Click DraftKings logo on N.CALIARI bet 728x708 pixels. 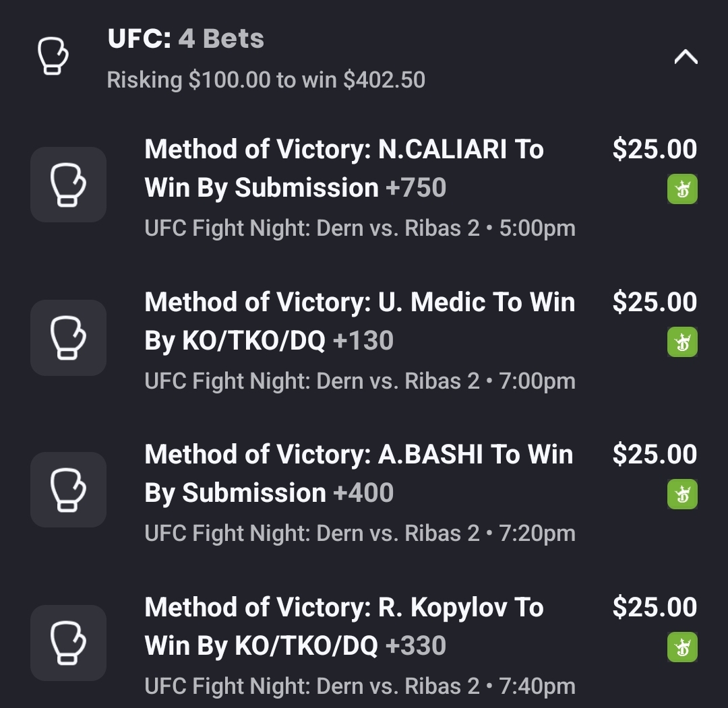pyautogui.click(x=682, y=189)
